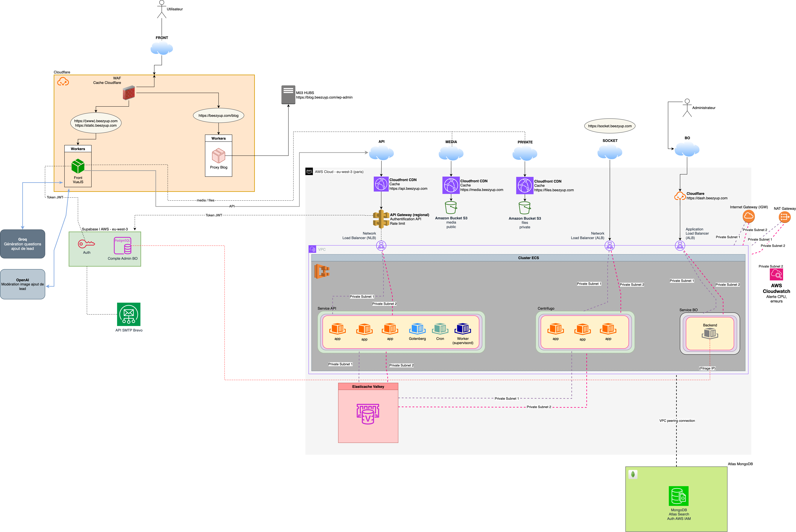This screenshot has width=796, height=532.
Task: Click the Proxy Blog pink cube icon
Action: click(218, 156)
